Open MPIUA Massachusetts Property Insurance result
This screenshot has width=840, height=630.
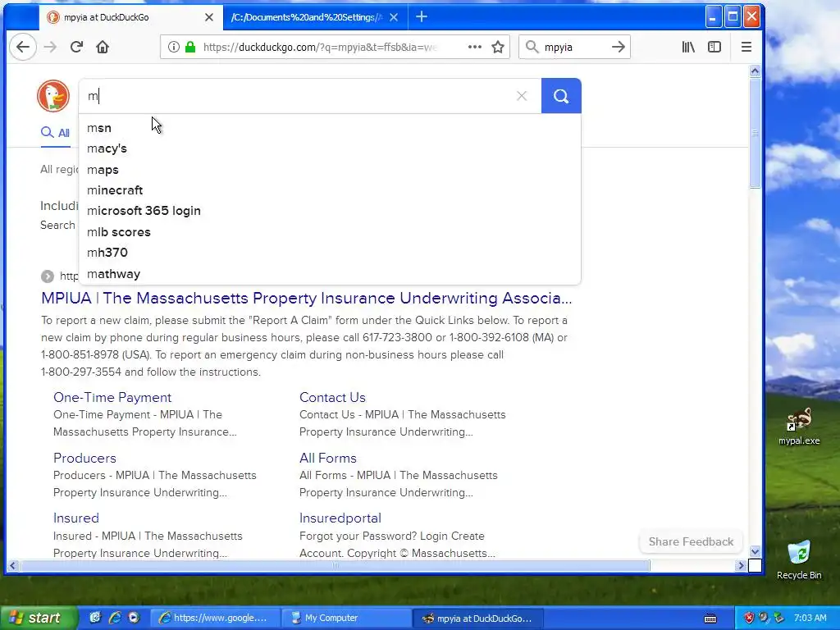[307, 299]
